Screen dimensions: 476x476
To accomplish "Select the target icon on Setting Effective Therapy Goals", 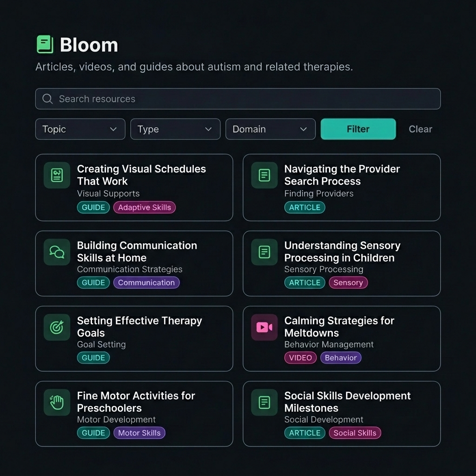I will click(x=56, y=327).
